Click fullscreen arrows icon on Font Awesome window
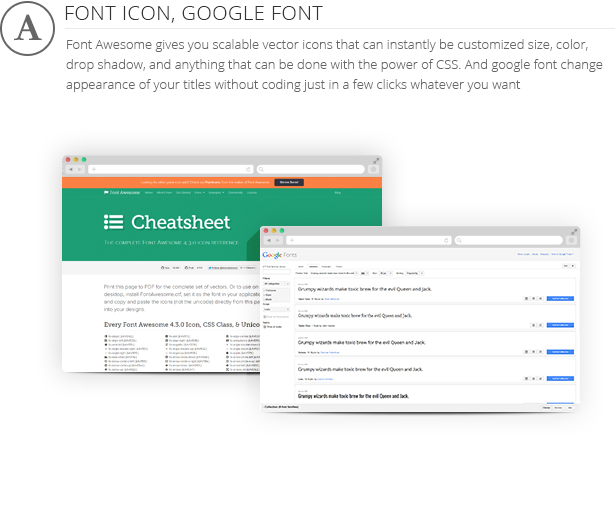Screen dimensions: 615x515 click(x=376, y=161)
